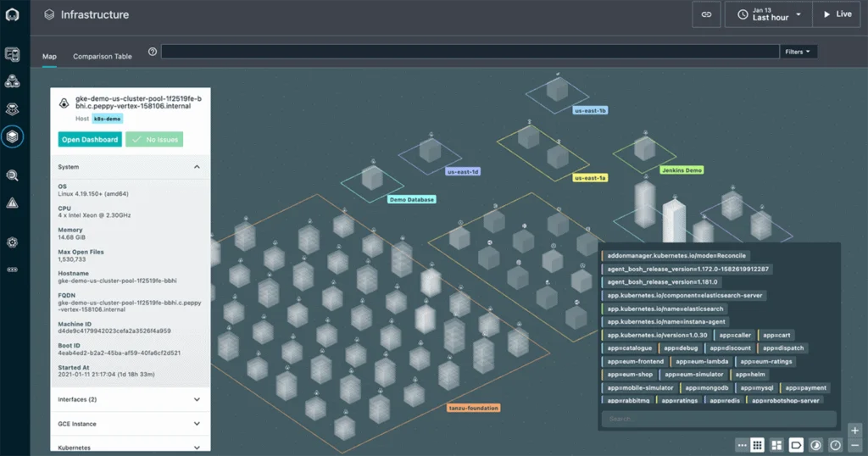Select tag addonmanager.kubernetes.io/mode=Reconcile
The image size is (868, 456).
(x=676, y=256)
